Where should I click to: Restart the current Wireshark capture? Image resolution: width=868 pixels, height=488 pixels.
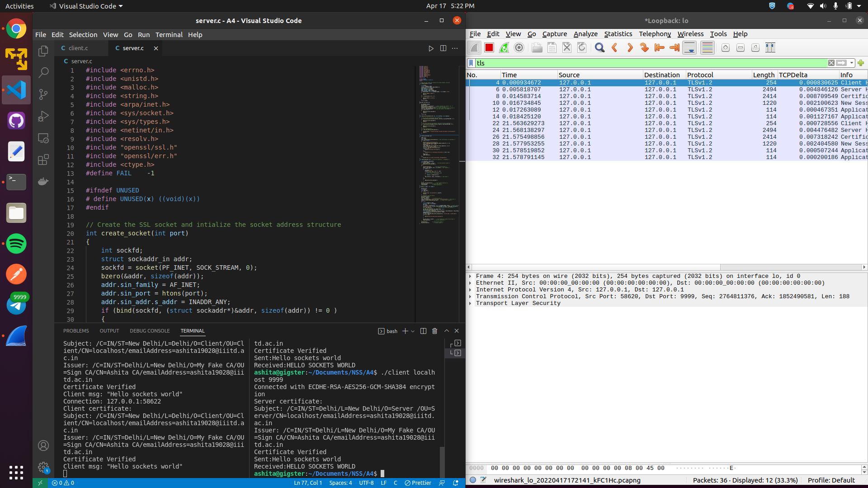click(x=504, y=47)
